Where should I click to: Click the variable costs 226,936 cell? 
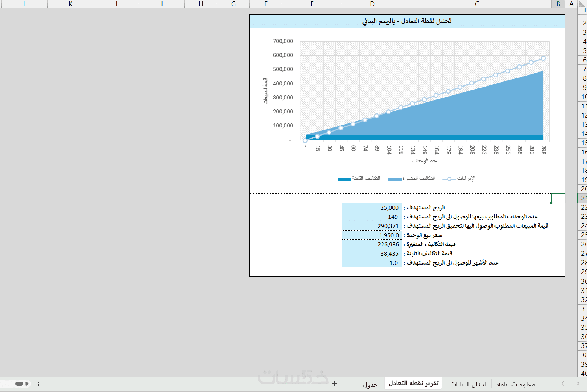pos(372,244)
